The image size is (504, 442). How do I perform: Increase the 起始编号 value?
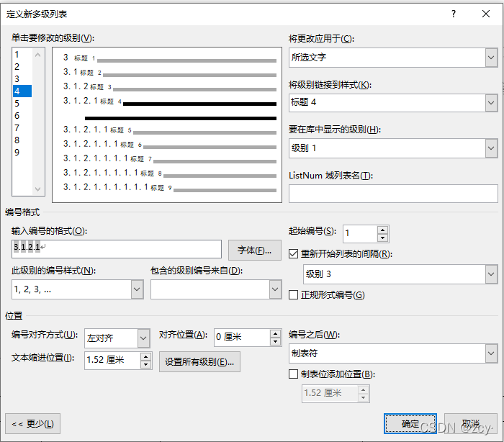pos(382,230)
